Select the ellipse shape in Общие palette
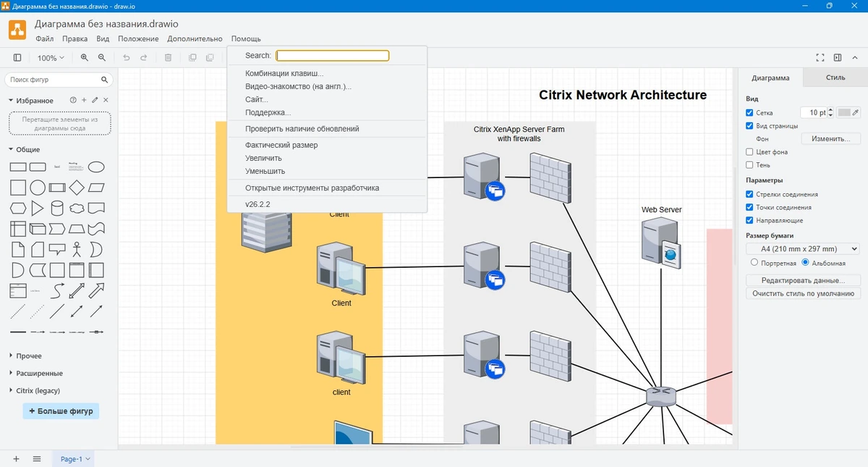868x467 pixels. [x=96, y=167]
